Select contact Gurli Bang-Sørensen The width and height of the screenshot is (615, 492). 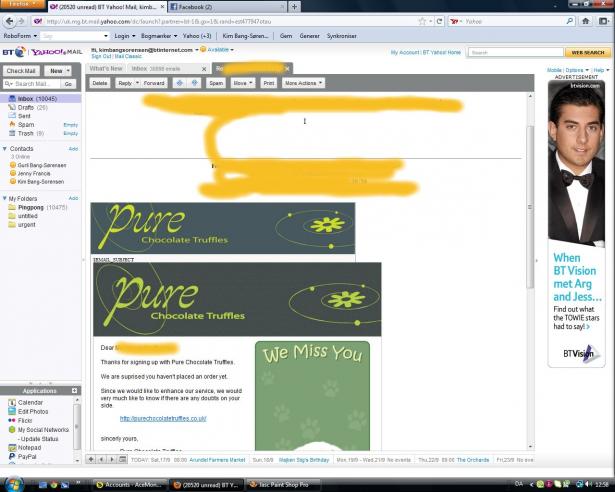(x=42, y=165)
